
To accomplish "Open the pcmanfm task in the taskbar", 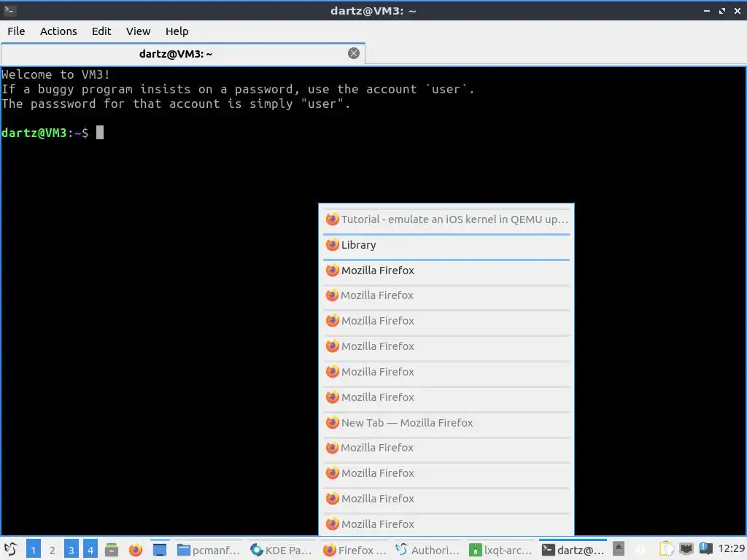I will (208, 550).
